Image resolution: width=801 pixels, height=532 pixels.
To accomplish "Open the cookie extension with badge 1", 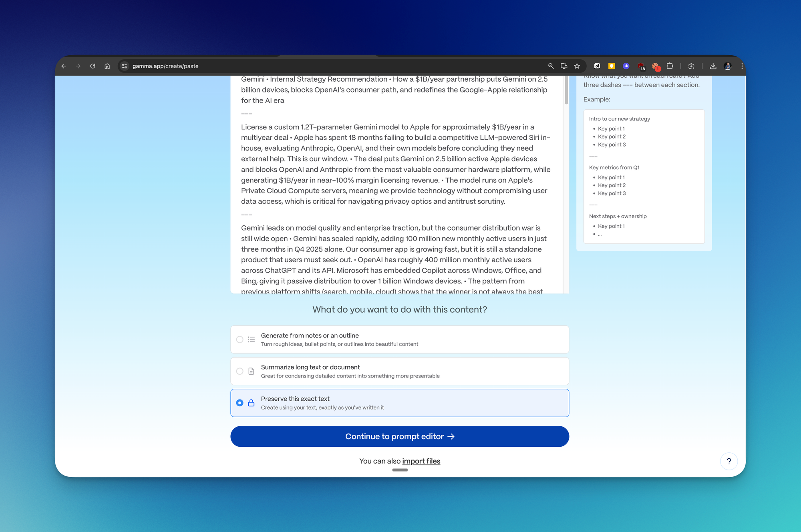I will [655, 66].
